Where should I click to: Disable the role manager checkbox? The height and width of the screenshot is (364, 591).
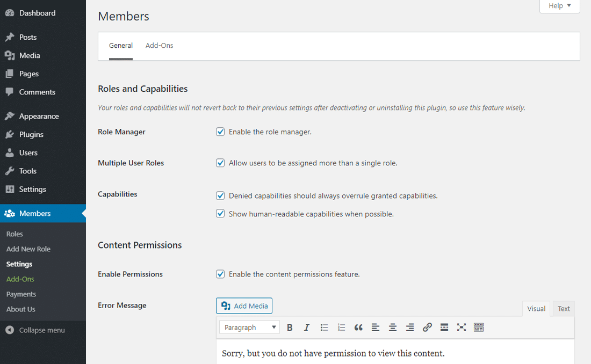(220, 132)
